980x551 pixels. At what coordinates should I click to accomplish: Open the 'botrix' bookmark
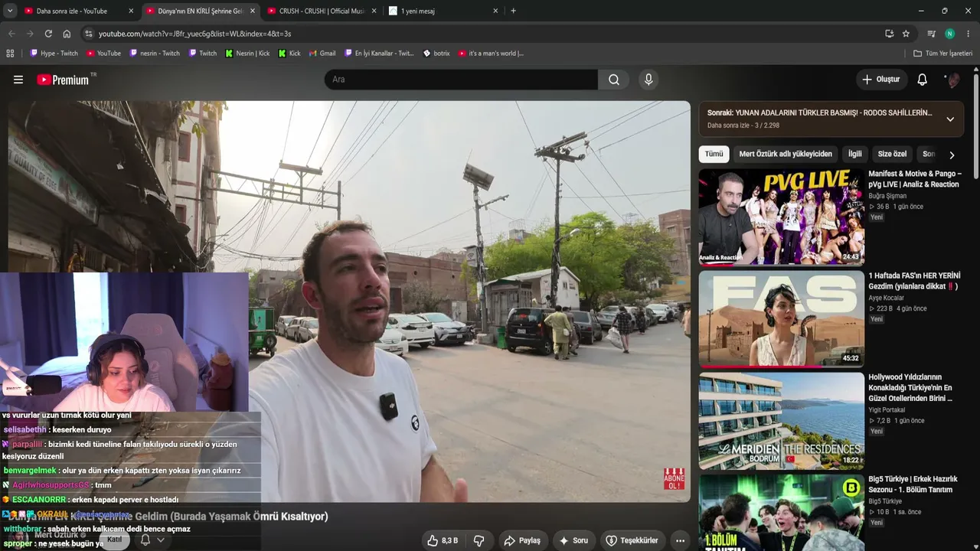click(436, 54)
